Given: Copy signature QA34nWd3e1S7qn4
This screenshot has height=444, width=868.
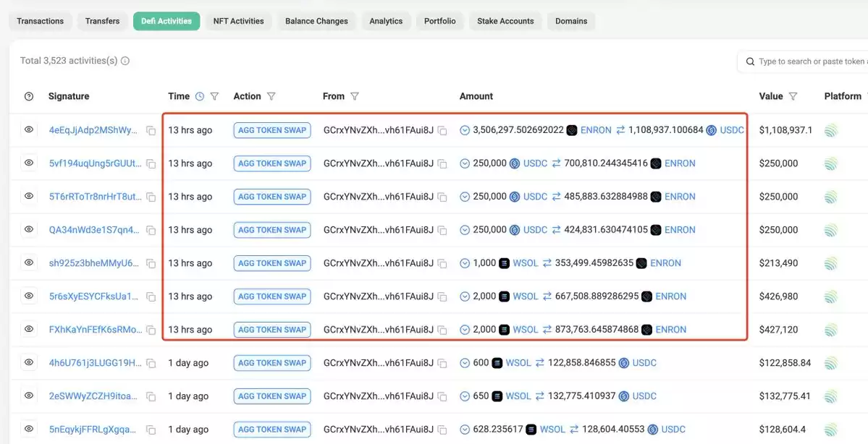Looking at the screenshot, I should pyautogui.click(x=151, y=230).
